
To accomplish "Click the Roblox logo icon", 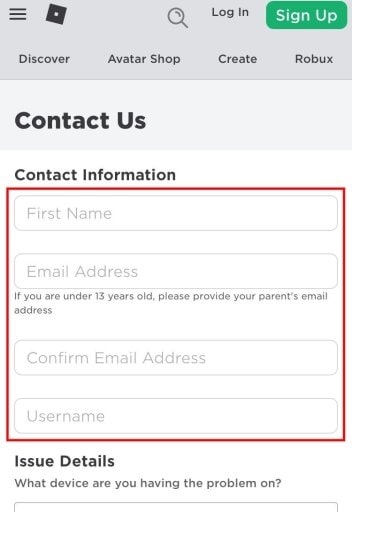I will 56,14.
